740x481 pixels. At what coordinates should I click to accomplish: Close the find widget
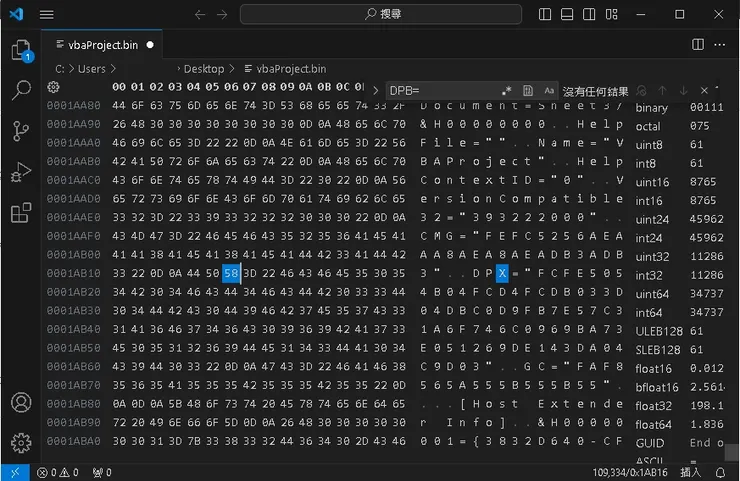(704, 91)
